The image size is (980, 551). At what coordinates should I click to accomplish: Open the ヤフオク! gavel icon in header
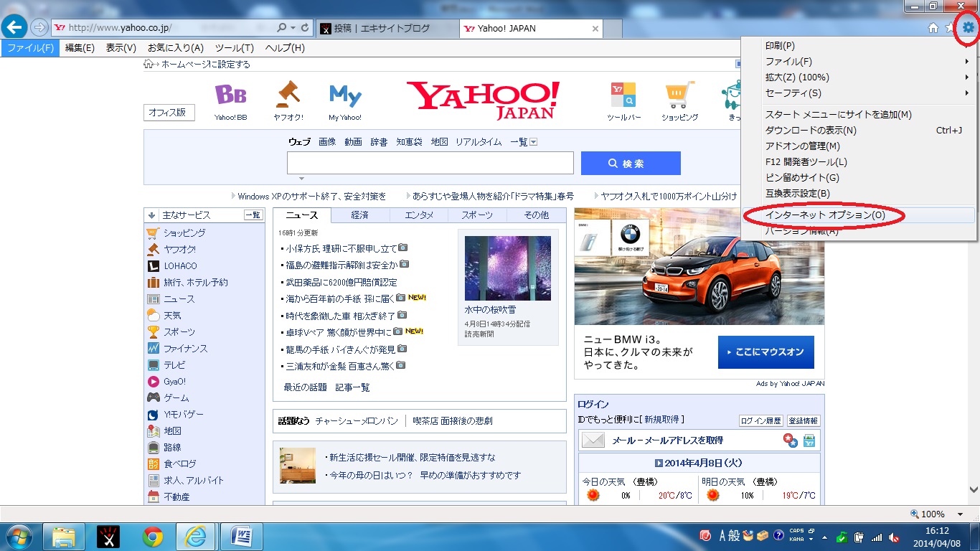click(x=288, y=93)
